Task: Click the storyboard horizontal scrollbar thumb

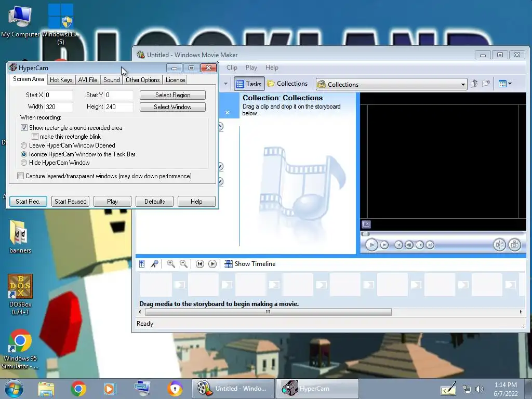Action: pyautogui.click(x=268, y=312)
